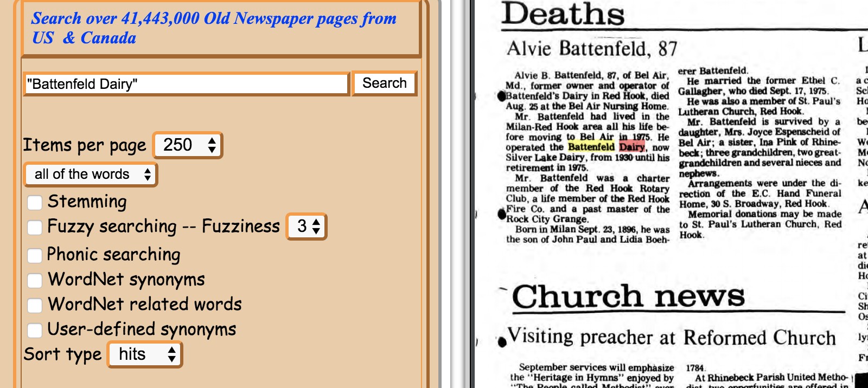Click the yellow highlighted "Battenfeld" word

coord(591,147)
